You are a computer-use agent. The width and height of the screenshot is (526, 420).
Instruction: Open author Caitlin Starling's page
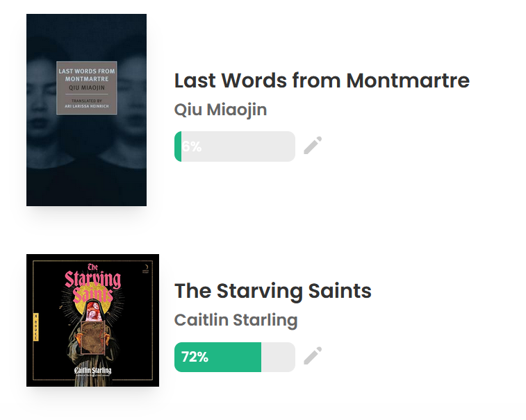click(236, 320)
